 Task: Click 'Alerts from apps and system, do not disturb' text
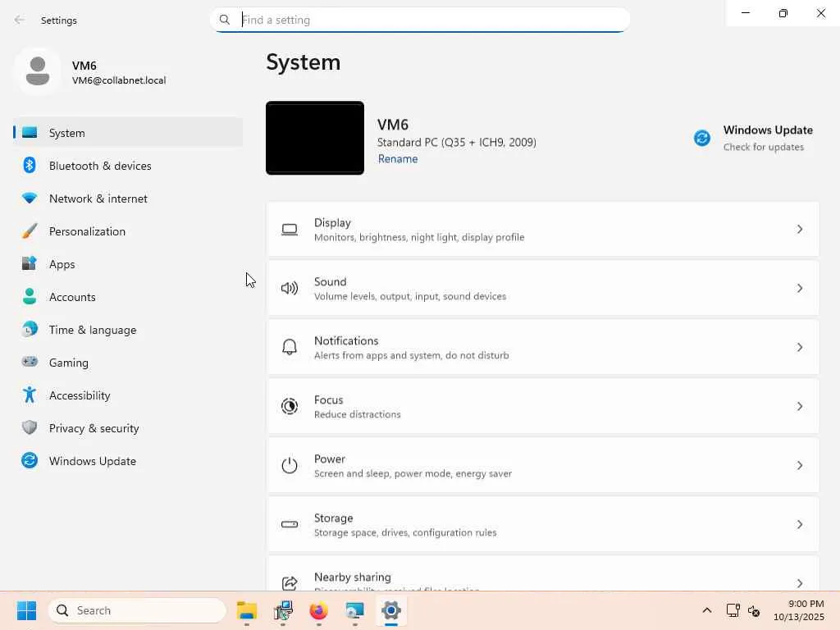tap(412, 355)
